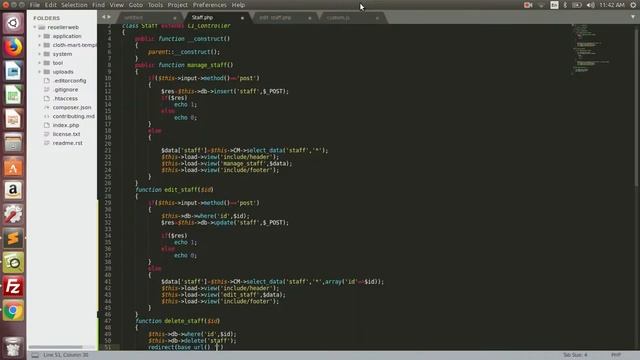
Task: Open the Edit menu
Action: (x=51, y=5)
